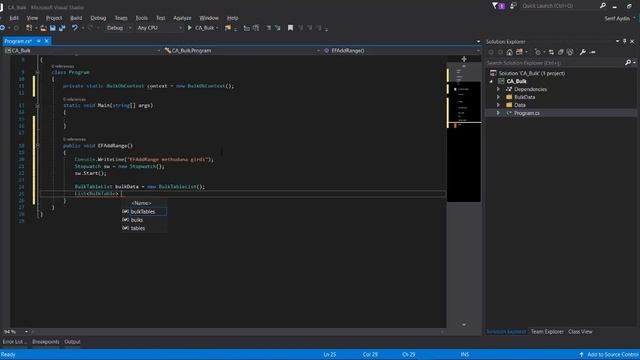Click the solution and folders view switch icon
Image resolution: width=640 pixels, height=360 pixels.
click(x=519, y=52)
